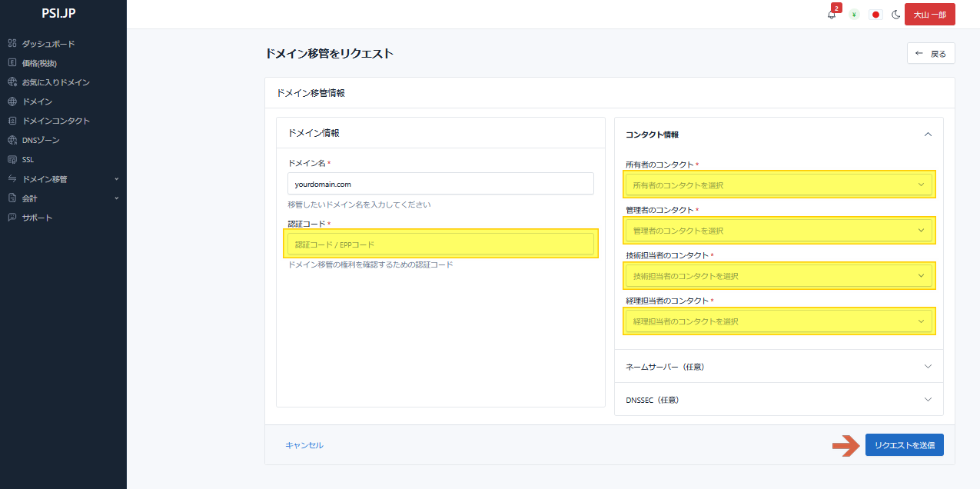Click the キャンセル link

coord(304,445)
